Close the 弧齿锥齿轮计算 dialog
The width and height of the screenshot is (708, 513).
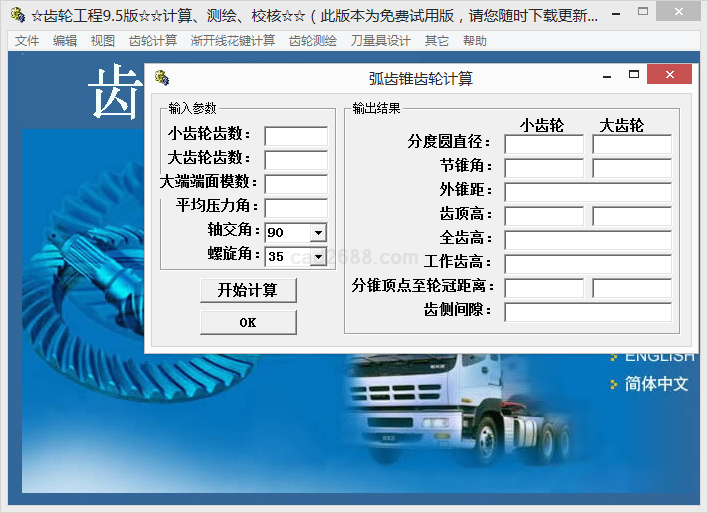click(669, 75)
